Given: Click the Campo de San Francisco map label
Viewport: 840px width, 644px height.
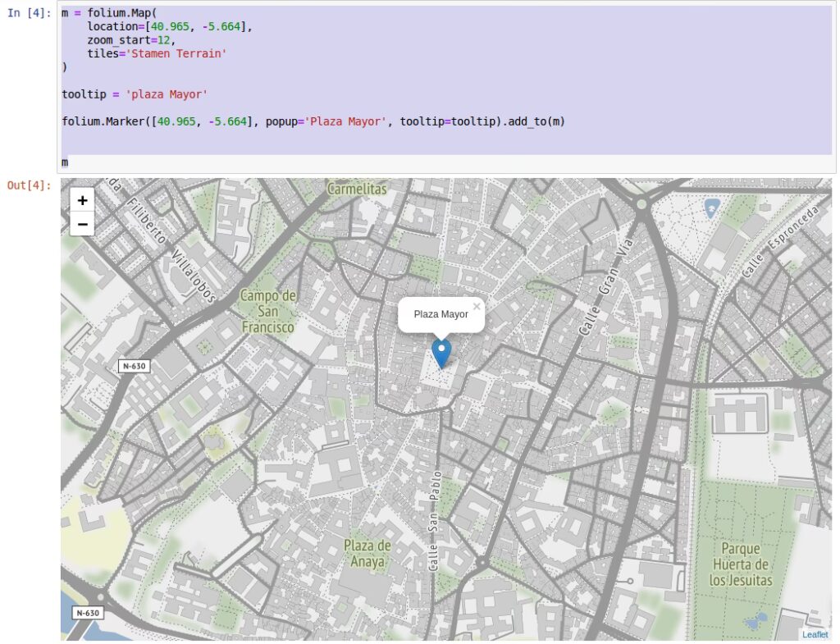Looking at the screenshot, I should (267, 312).
